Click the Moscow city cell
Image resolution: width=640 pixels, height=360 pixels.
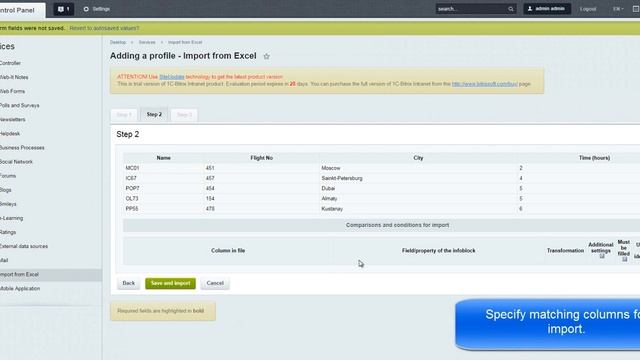[331, 168]
